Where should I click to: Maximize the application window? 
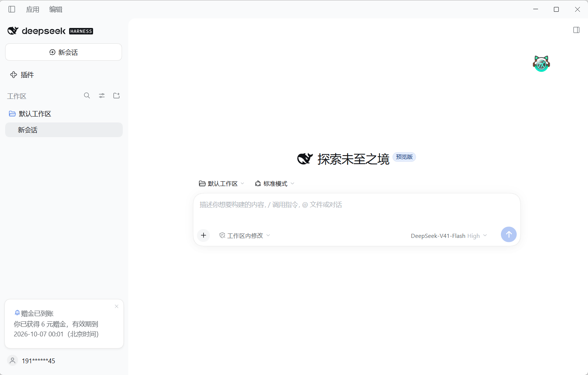pyautogui.click(x=556, y=9)
